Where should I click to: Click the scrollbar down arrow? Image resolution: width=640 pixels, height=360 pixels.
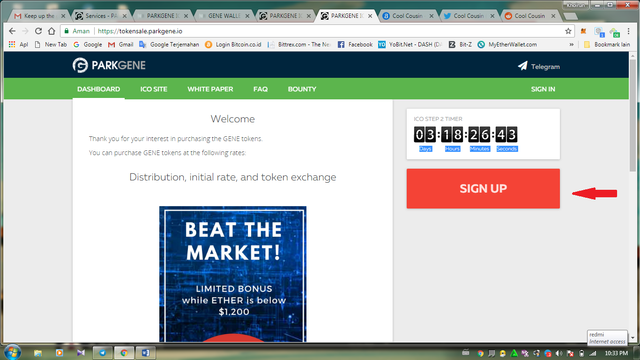tap(633, 338)
